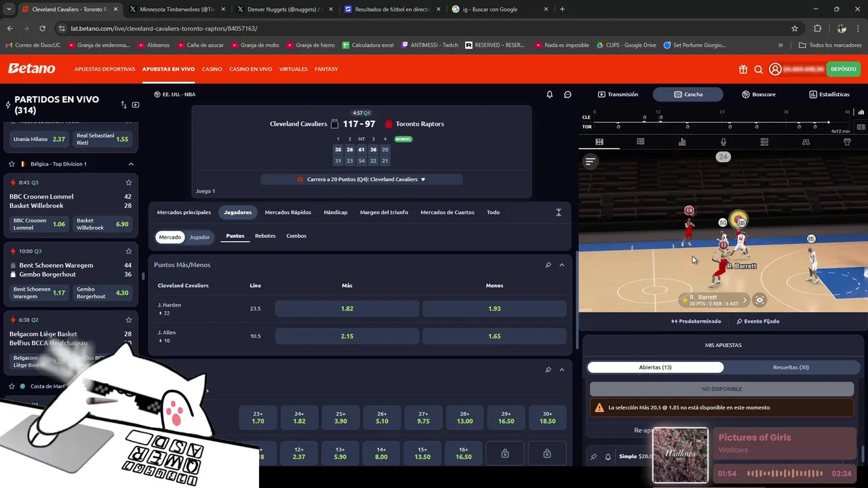Sort live matches list icon
Screen dimensions: 868x488
click(123, 105)
